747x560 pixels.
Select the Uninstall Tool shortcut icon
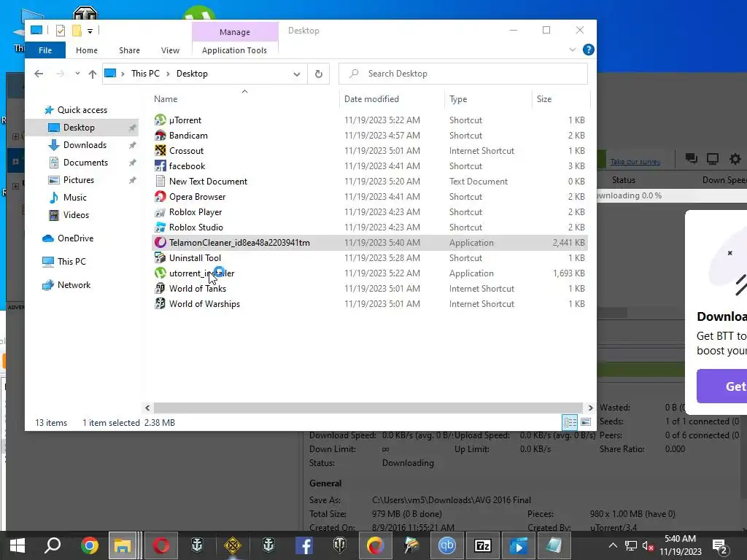tap(160, 257)
